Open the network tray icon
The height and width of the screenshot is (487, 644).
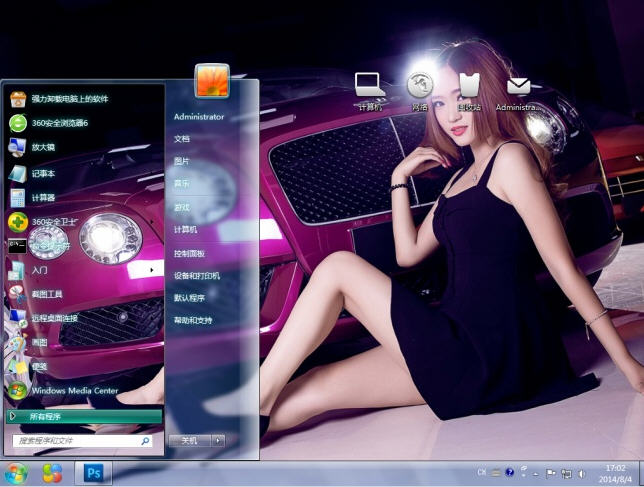pyautogui.click(x=567, y=474)
